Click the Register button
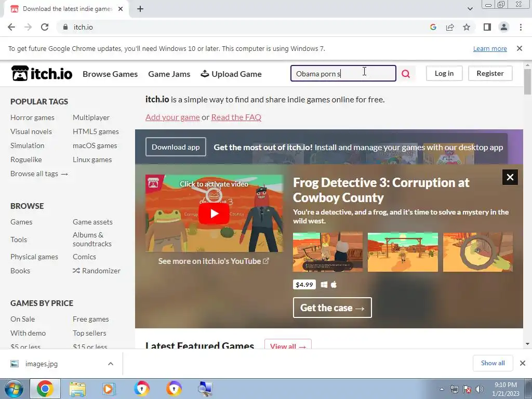The height and width of the screenshot is (399, 532). point(490,73)
